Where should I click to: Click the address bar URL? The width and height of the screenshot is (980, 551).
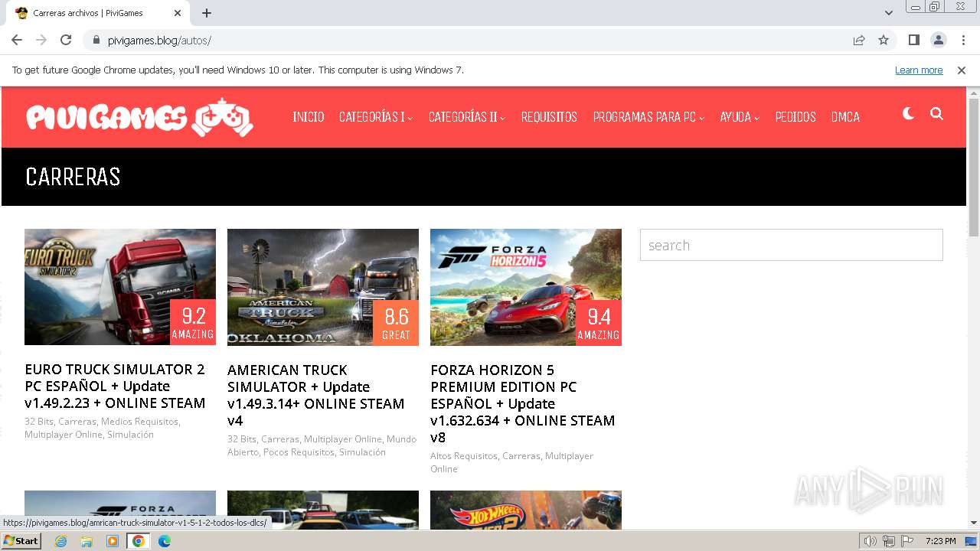click(x=159, y=40)
